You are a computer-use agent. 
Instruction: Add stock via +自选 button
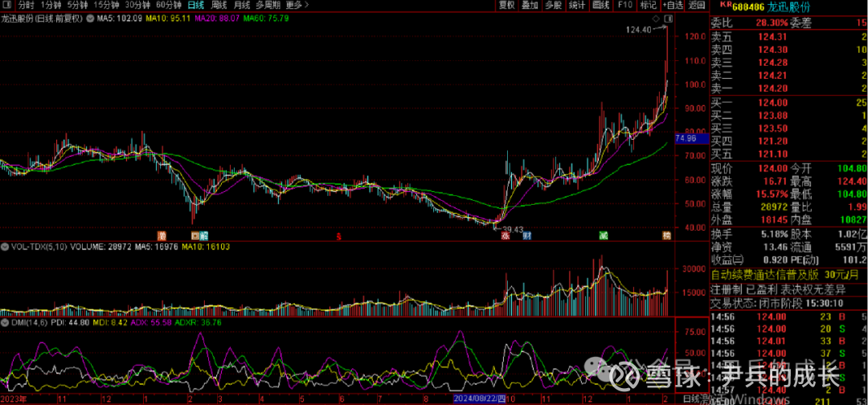(x=673, y=6)
